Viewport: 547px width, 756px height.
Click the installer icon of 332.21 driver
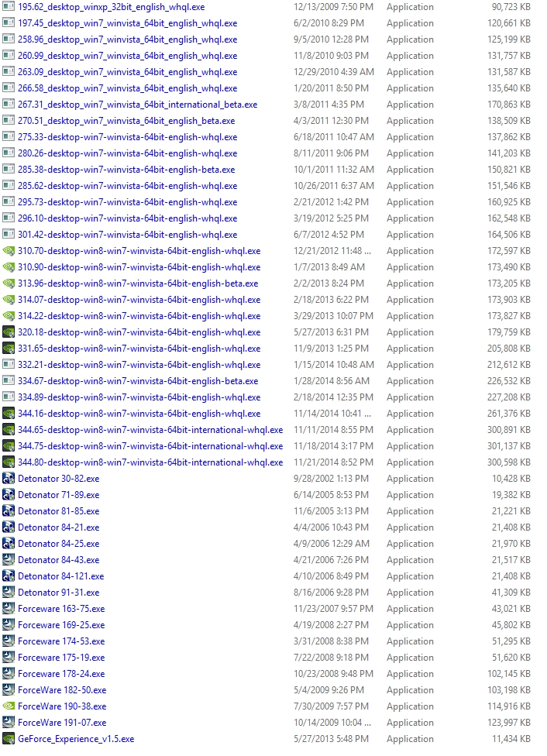tap(9, 365)
